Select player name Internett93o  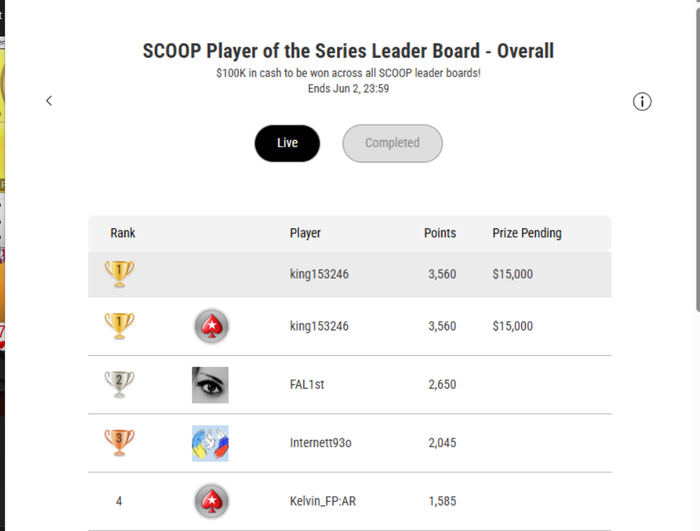pos(321,443)
